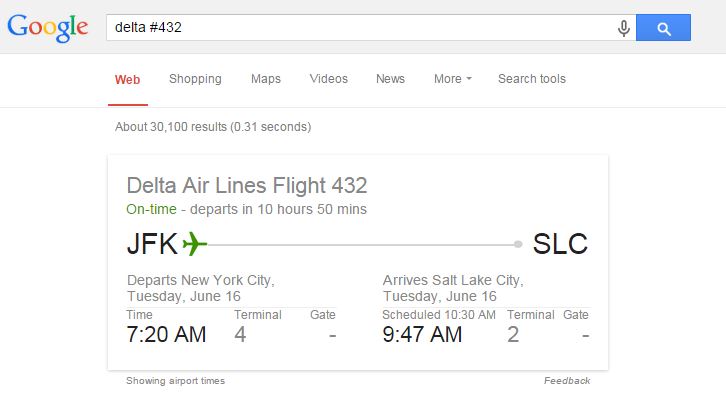This screenshot has width=726, height=396.
Task: Open Search tools options
Action: click(532, 79)
